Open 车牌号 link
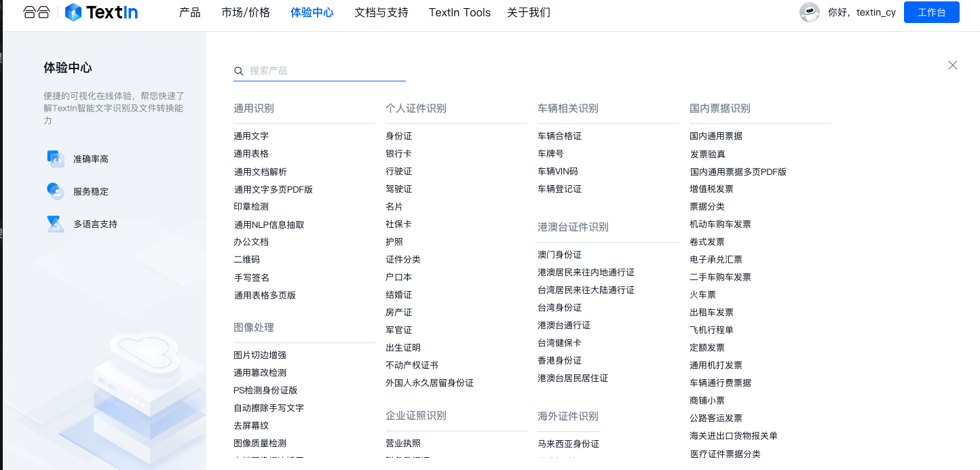This screenshot has width=980, height=470. click(x=551, y=154)
